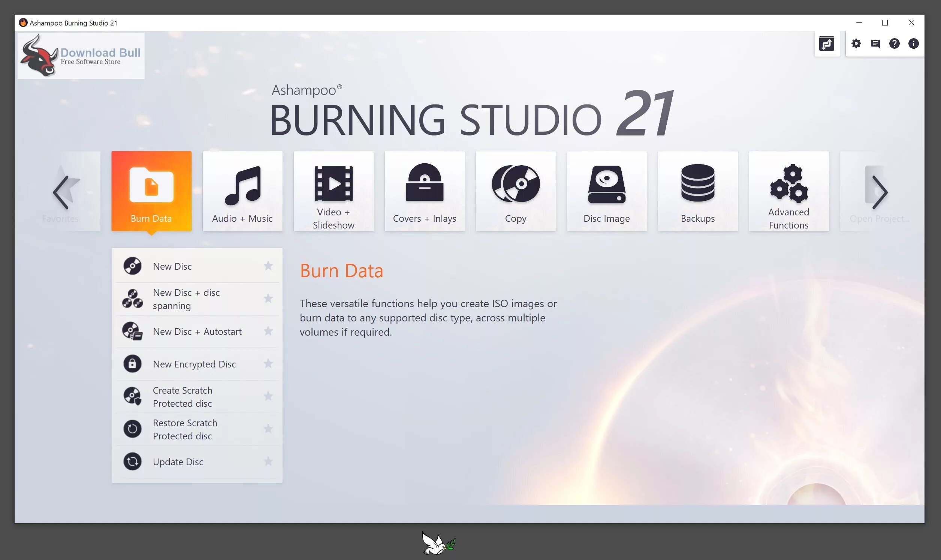
Task: Open settings via the gear icon
Action: pos(856,44)
